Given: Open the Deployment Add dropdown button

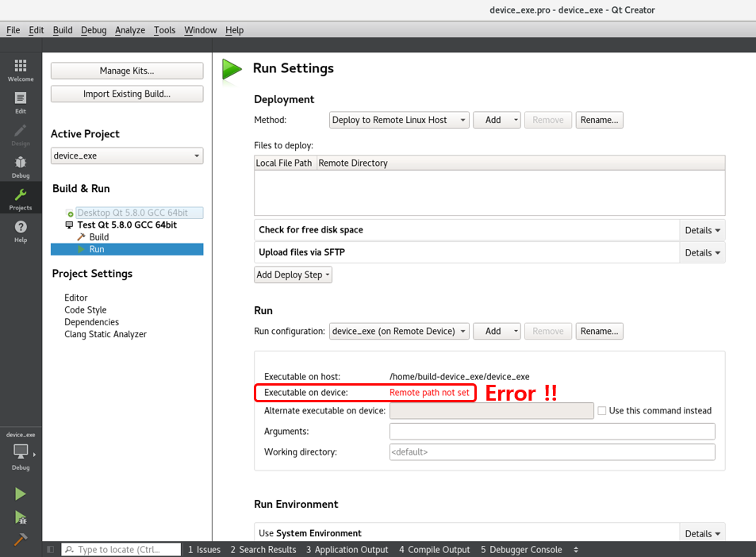Looking at the screenshot, I should tap(497, 120).
